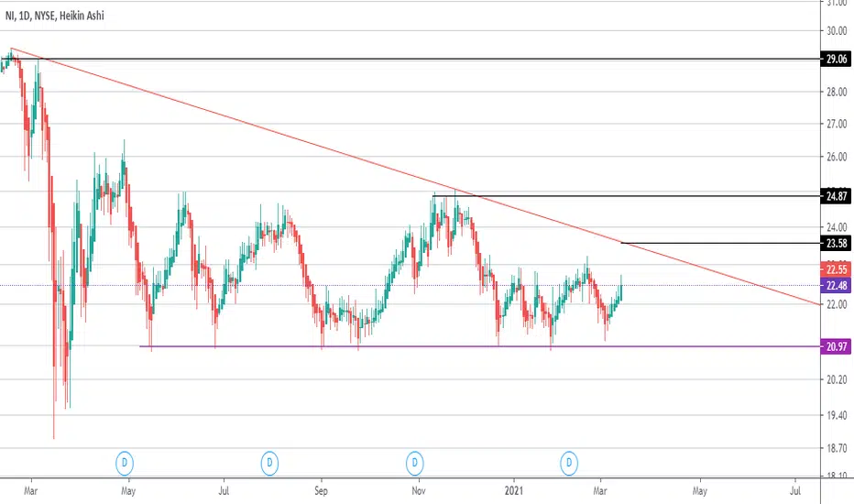Image resolution: width=854 pixels, height=504 pixels.
Task: Click the 20.20 price axis value
Action: coord(837,379)
